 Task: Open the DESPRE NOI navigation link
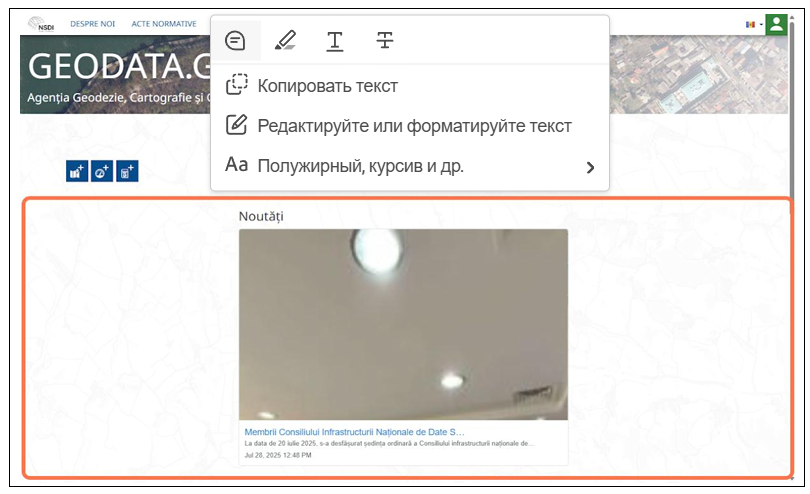(92, 24)
